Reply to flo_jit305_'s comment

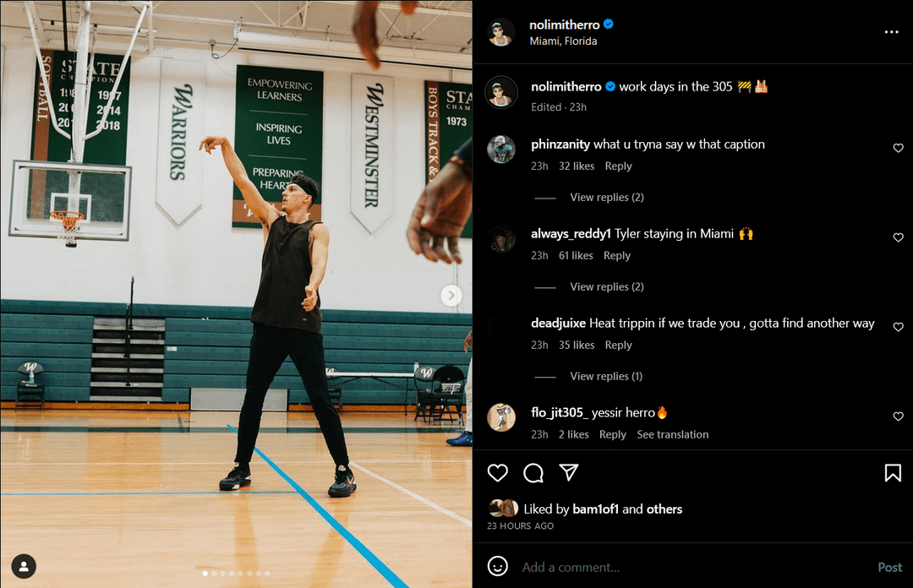(x=612, y=435)
